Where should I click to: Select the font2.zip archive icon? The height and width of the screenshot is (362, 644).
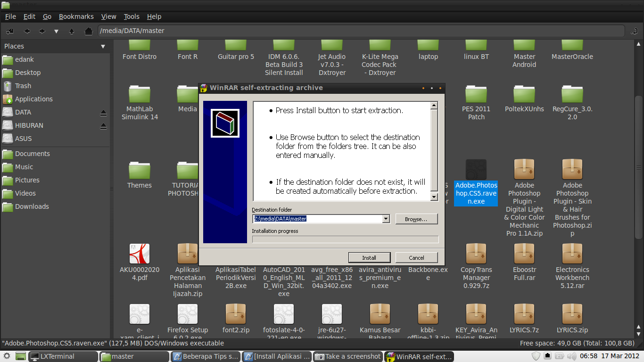tap(236, 314)
